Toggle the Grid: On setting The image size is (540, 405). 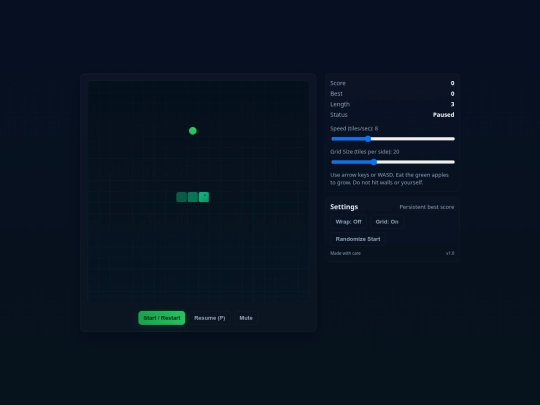(x=387, y=222)
